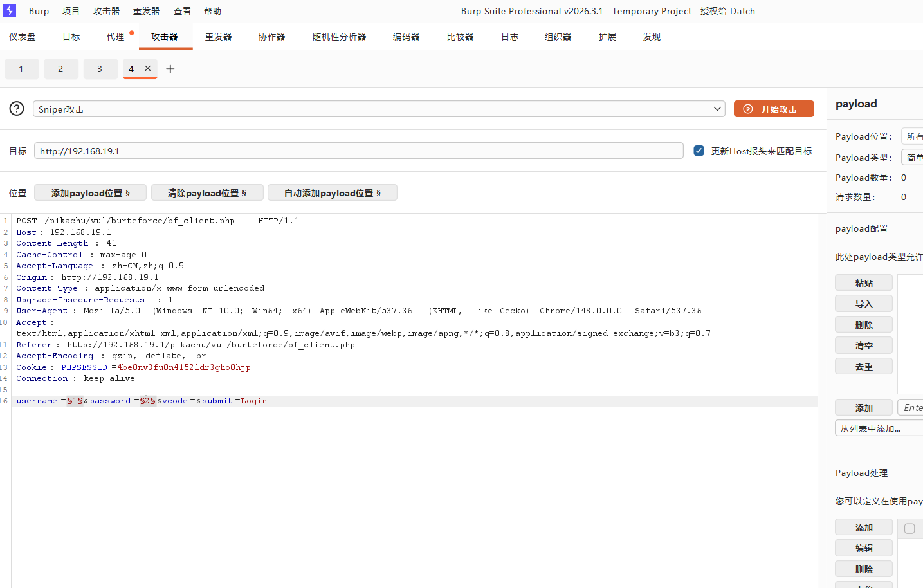Close Intruder tab 4 with the x icon
Viewport: 923px width, 588px height.
coord(148,68)
